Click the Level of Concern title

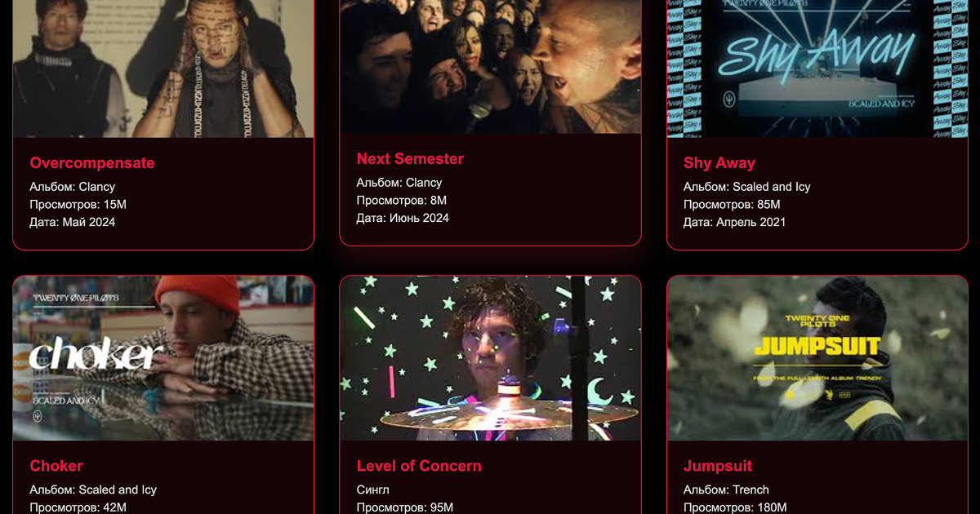419,466
